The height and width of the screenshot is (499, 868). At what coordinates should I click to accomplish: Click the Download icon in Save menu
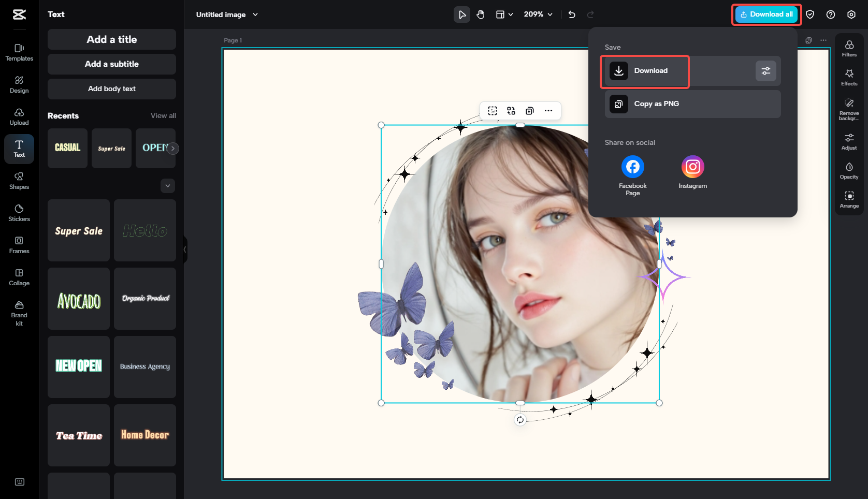(x=619, y=71)
